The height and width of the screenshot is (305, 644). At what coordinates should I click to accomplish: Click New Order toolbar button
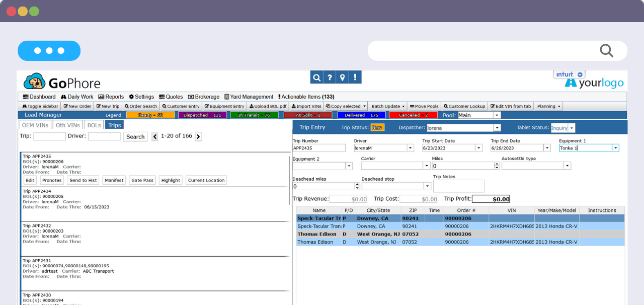point(77,106)
